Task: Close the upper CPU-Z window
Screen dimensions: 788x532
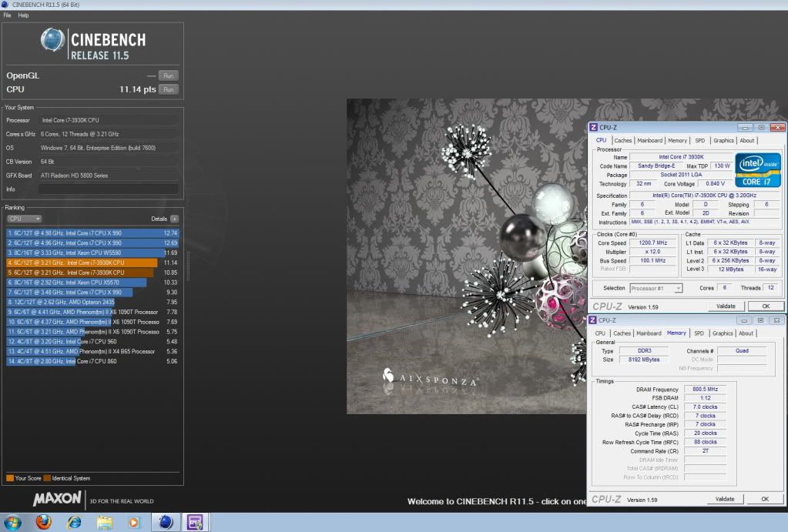Action: pos(777,128)
